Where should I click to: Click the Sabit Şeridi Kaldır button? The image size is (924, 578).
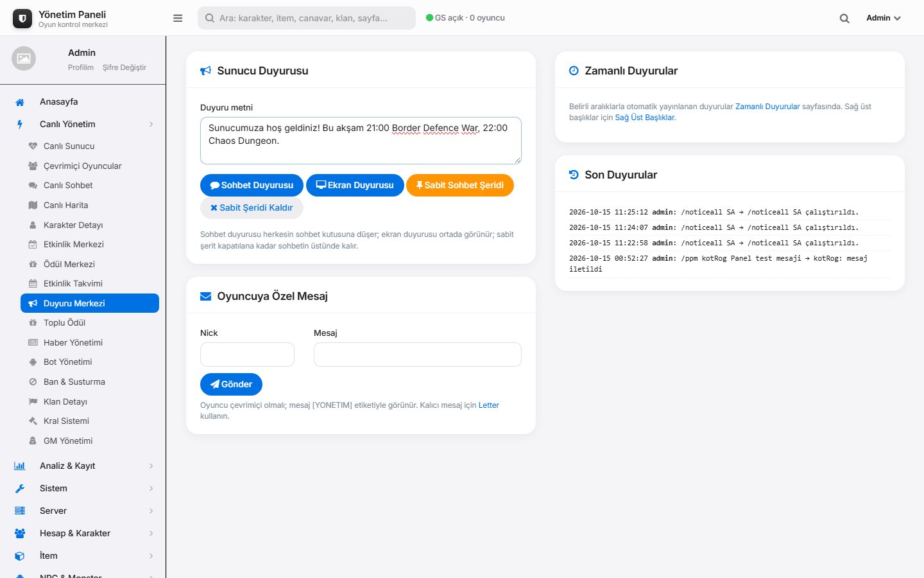pyautogui.click(x=252, y=207)
